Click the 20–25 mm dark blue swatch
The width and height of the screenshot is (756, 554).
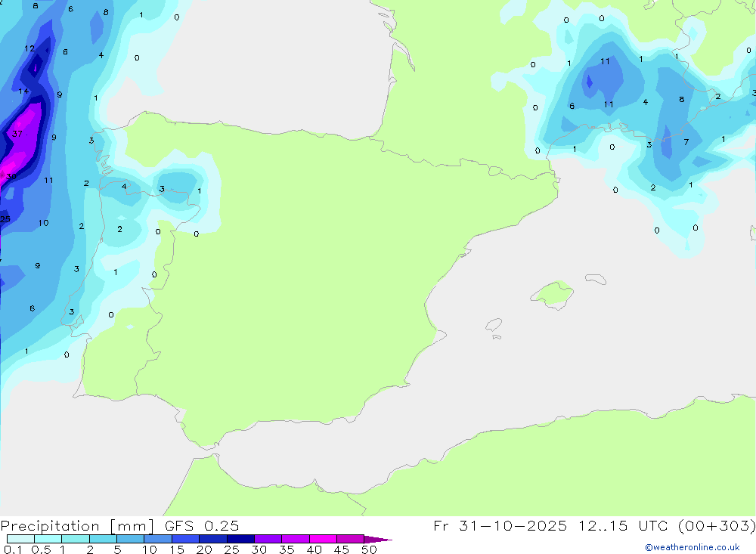[213, 539]
